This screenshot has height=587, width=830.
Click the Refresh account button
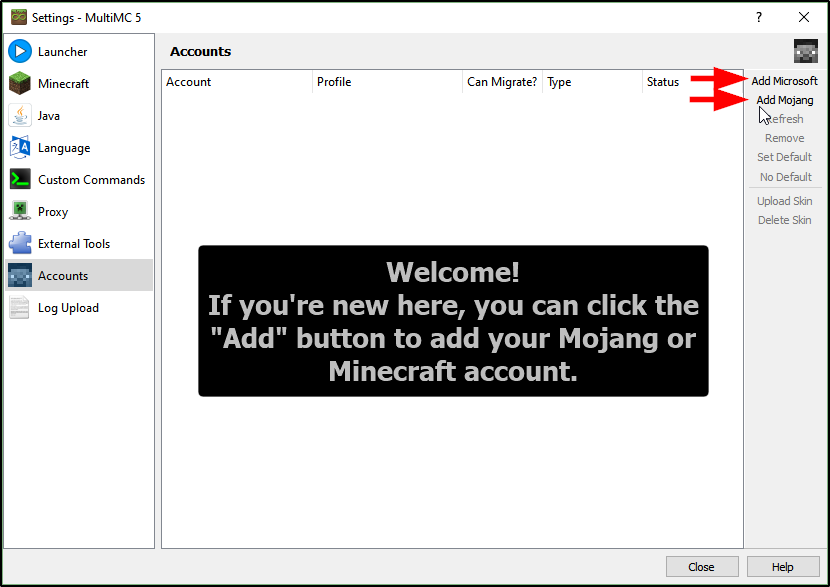point(784,119)
